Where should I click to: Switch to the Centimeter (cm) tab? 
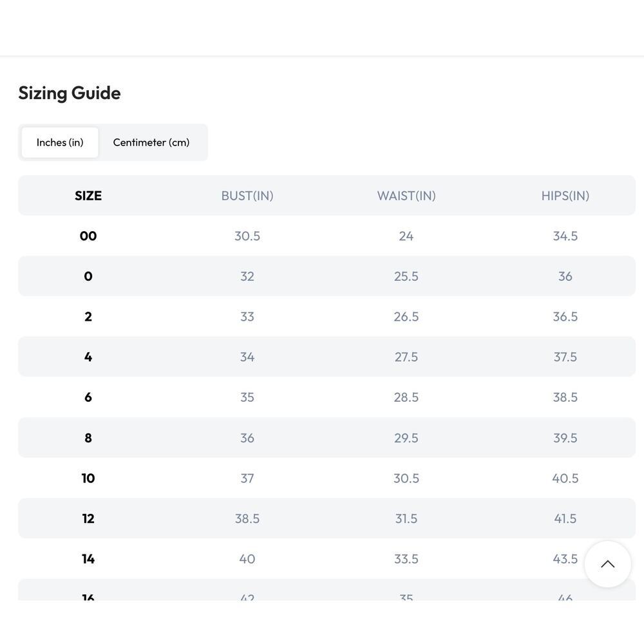(x=151, y=142)
